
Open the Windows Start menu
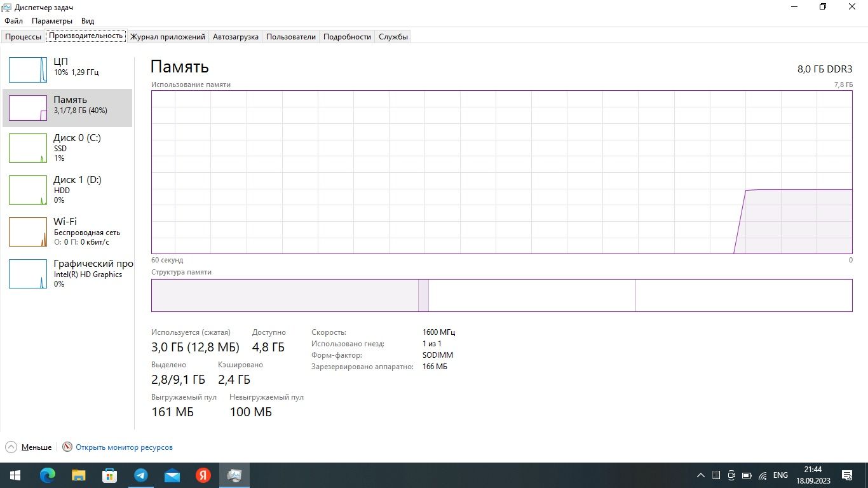point(15,475)
